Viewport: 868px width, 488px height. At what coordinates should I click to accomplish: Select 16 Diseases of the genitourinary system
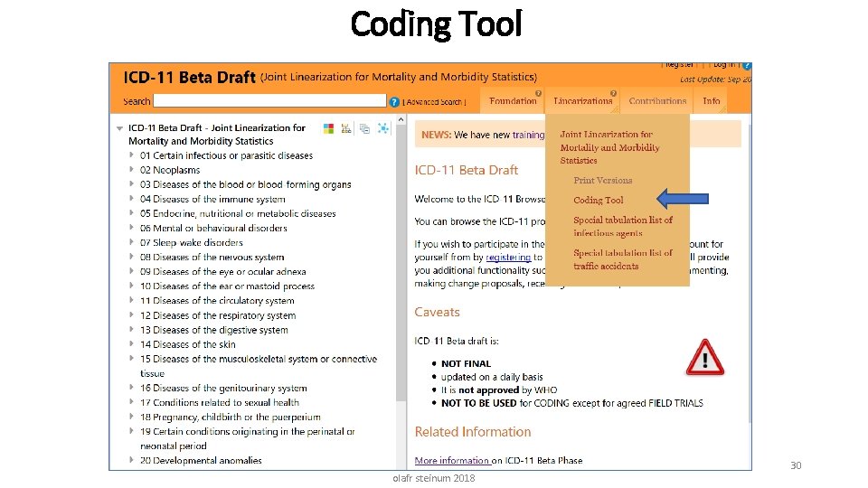click(x=223, y=388)
